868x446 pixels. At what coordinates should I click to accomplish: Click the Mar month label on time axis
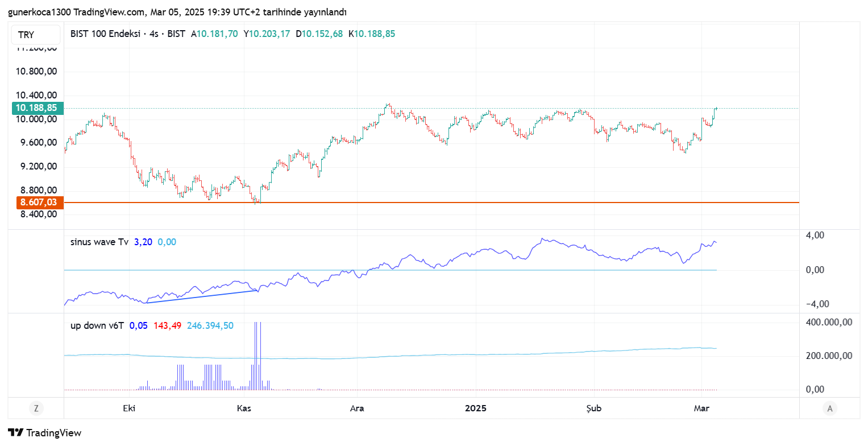701,408
